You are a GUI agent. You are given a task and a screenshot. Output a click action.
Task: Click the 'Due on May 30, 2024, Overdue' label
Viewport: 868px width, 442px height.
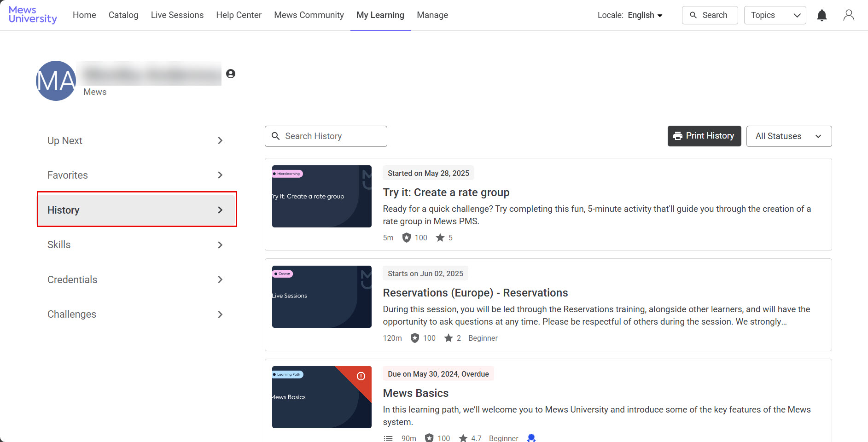coord(438,374)
